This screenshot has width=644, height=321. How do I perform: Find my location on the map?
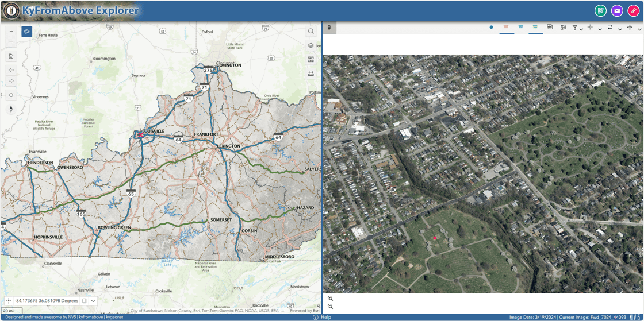pos(11,95)
